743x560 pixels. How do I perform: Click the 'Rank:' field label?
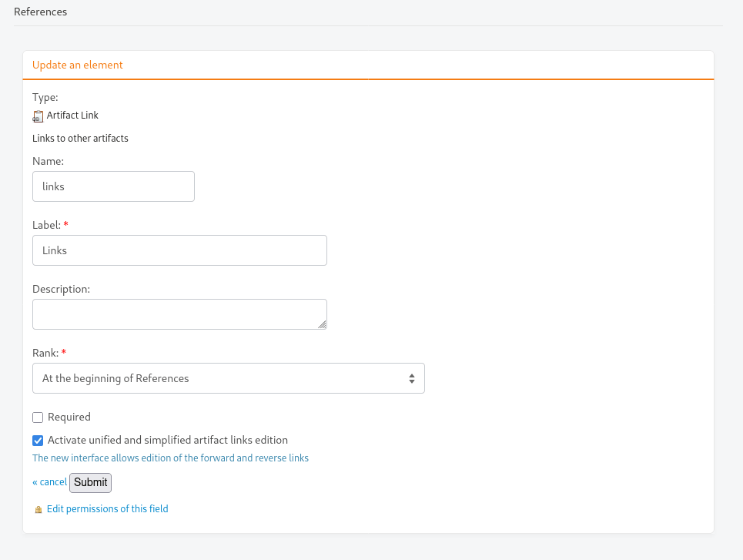pyautogui.click(x=45, y=353)
